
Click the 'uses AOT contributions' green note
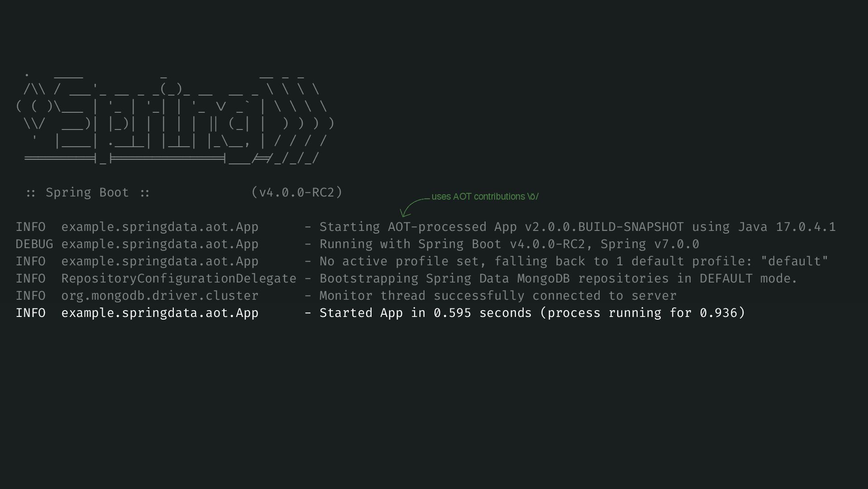tap(485, 197)
